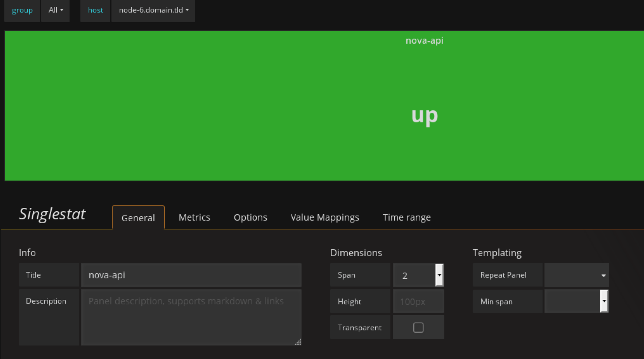Click the Height input field
Image resolution: width=644 pixels, height=359 pixels.
coord(418,301)
